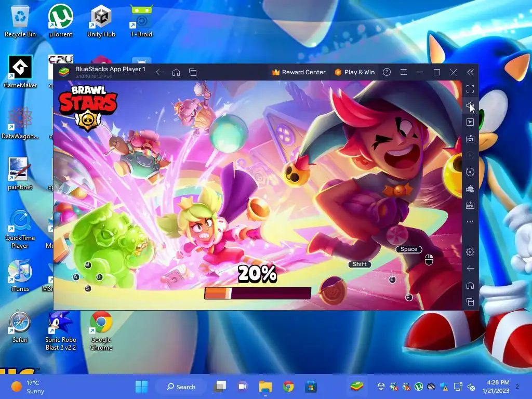The height and width of the screenshot is (399, 532).
Task: Lock mouse cursor using sidebar cursor icon
Action: (470, 122)
